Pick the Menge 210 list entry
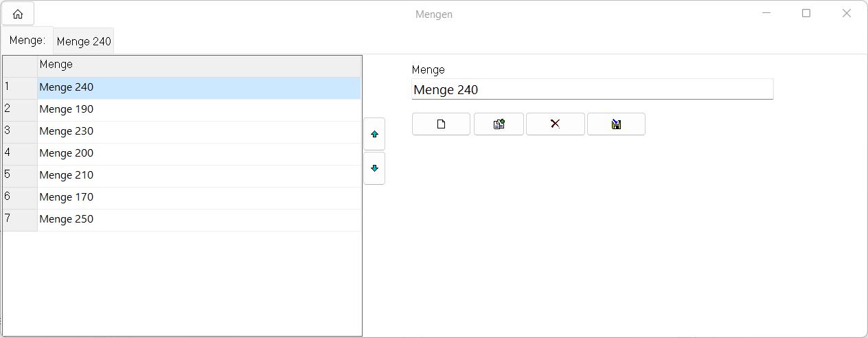868x338 pixels. 199,176
